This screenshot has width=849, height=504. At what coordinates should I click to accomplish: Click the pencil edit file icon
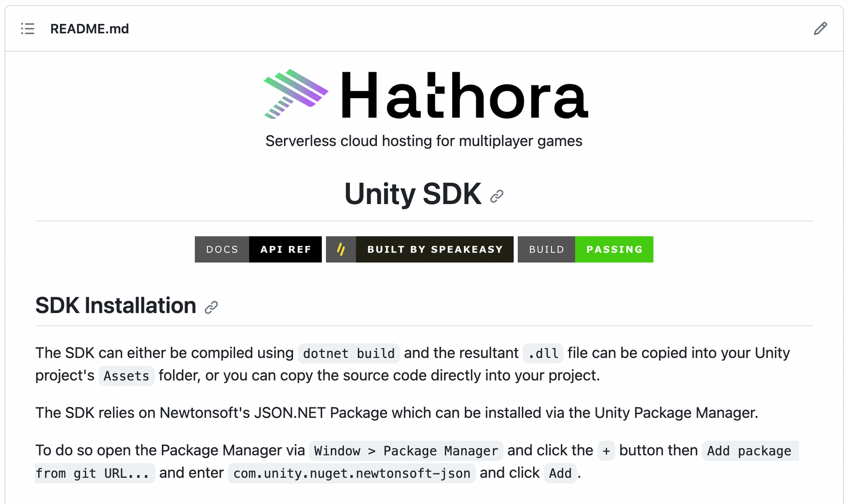tap(820, 29)
